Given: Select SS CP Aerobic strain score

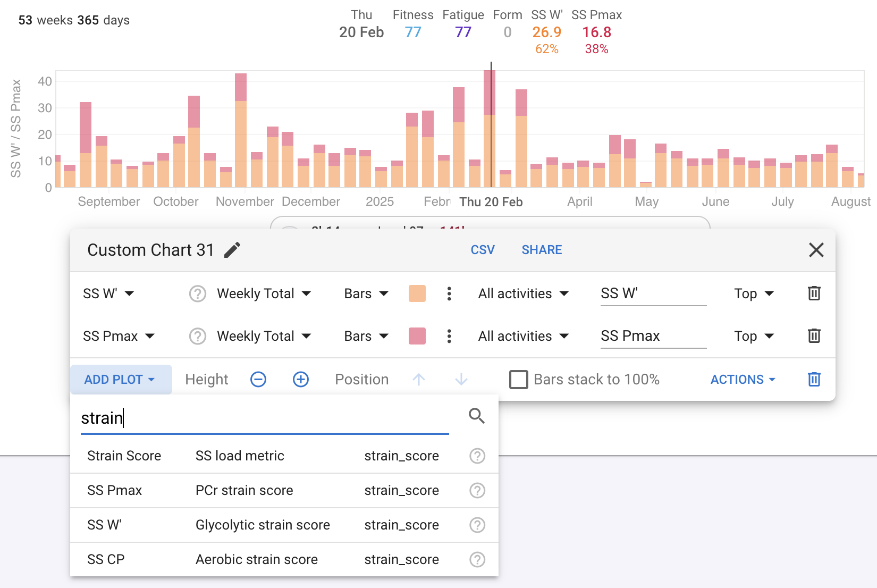Looking at the screenshot, I should [x=256, y=559].
